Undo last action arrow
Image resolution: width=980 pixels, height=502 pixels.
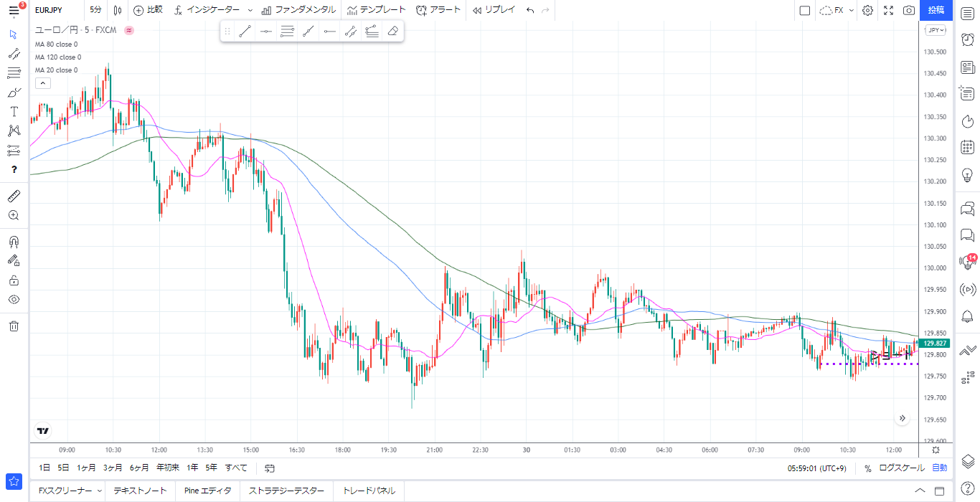(530, 10)
